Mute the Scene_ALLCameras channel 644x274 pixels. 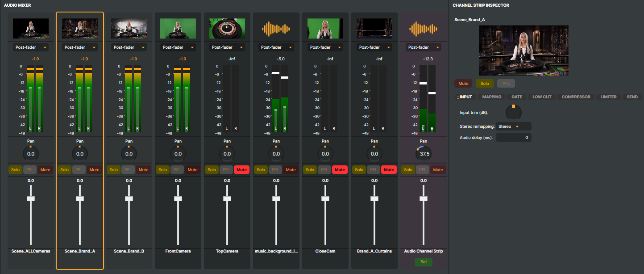(x=45, y=170)
